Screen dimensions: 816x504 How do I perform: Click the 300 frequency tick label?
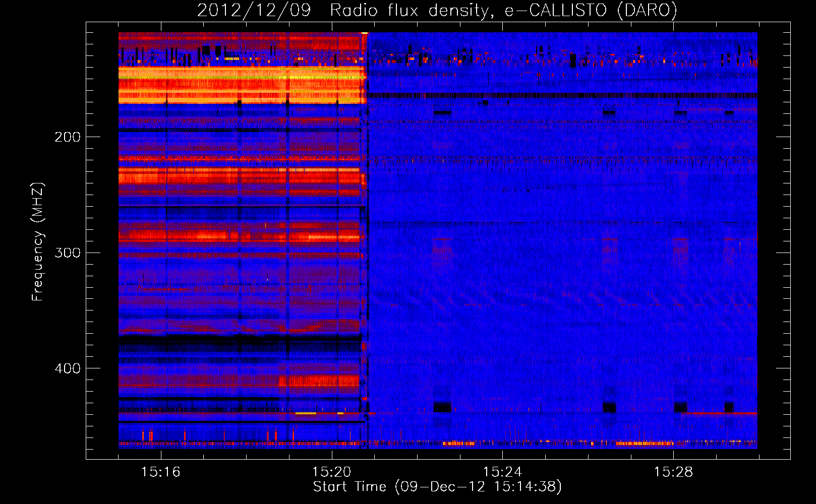68,253
